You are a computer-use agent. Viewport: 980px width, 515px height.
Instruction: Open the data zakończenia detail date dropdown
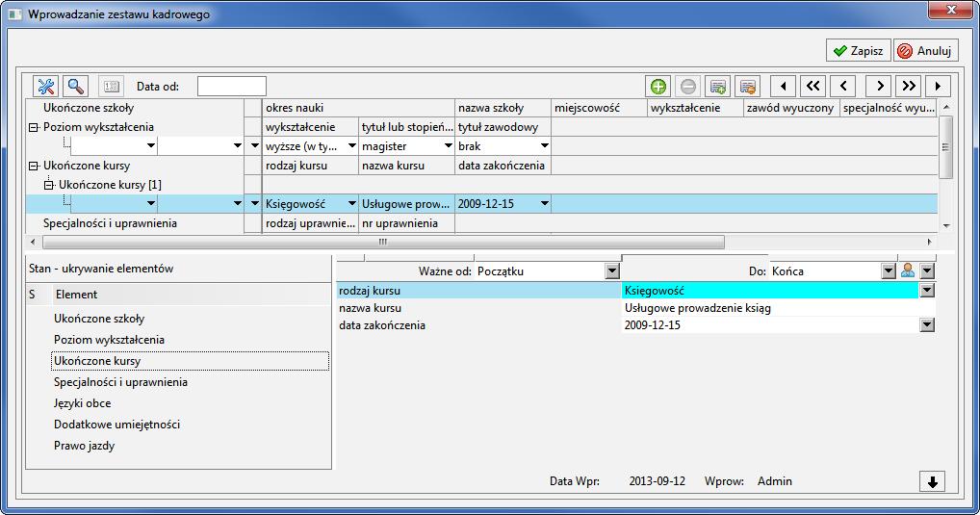point(927,325)
